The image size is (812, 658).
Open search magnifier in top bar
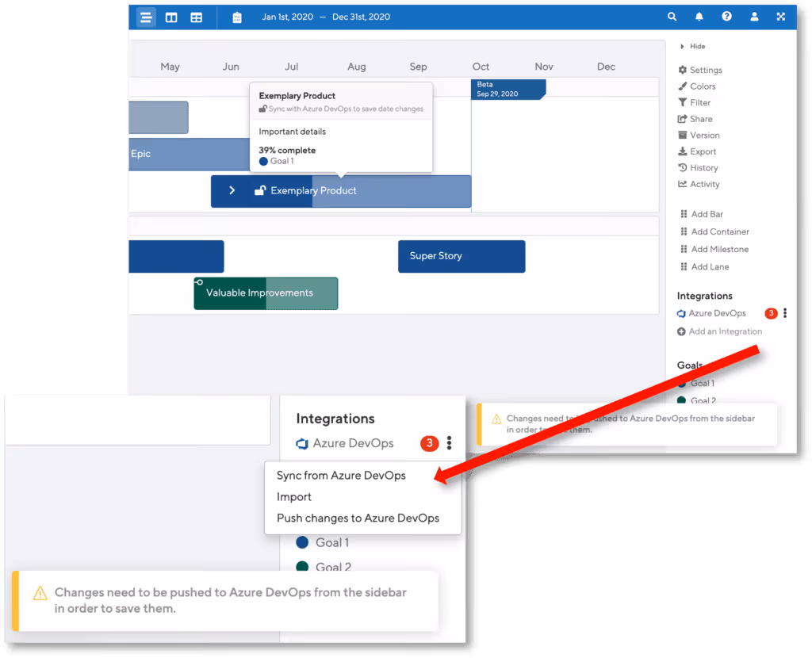tap(672, 17)
